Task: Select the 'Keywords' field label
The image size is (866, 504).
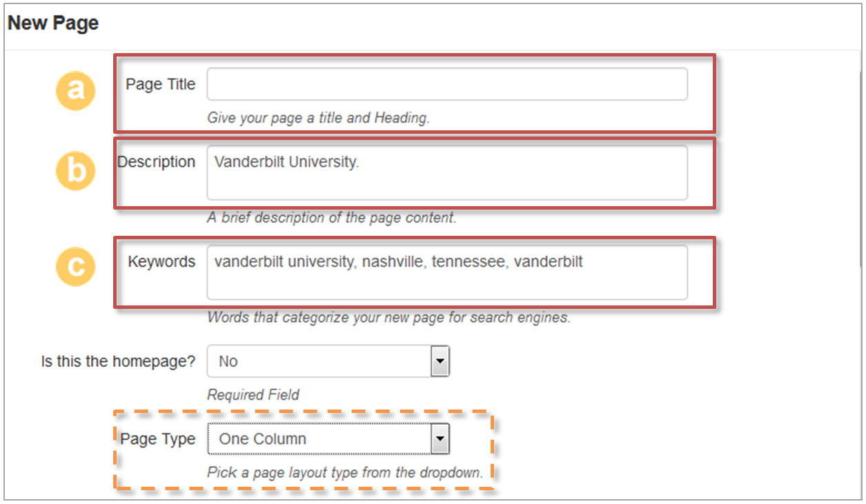Action: click(161, 262)
